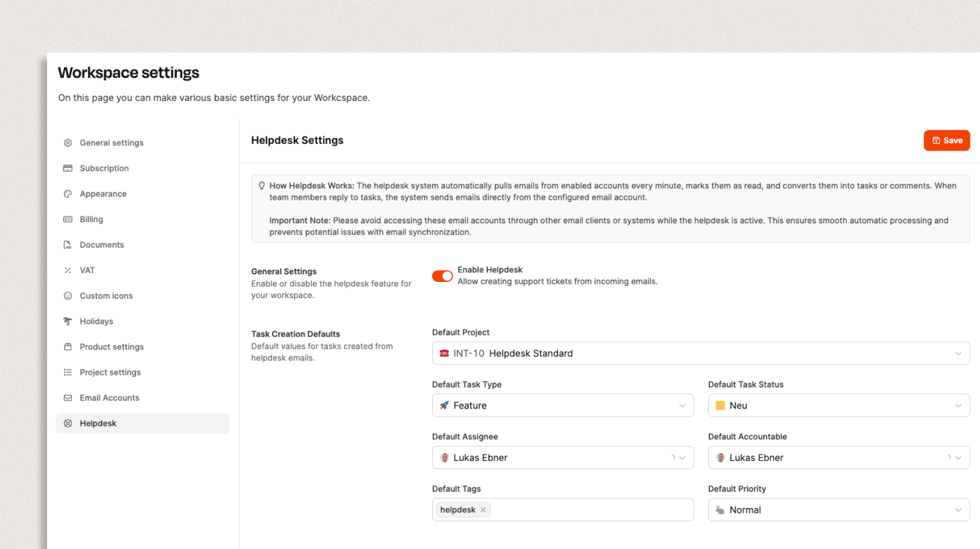Expand the Default Task Status dropdown

[839, 406]
